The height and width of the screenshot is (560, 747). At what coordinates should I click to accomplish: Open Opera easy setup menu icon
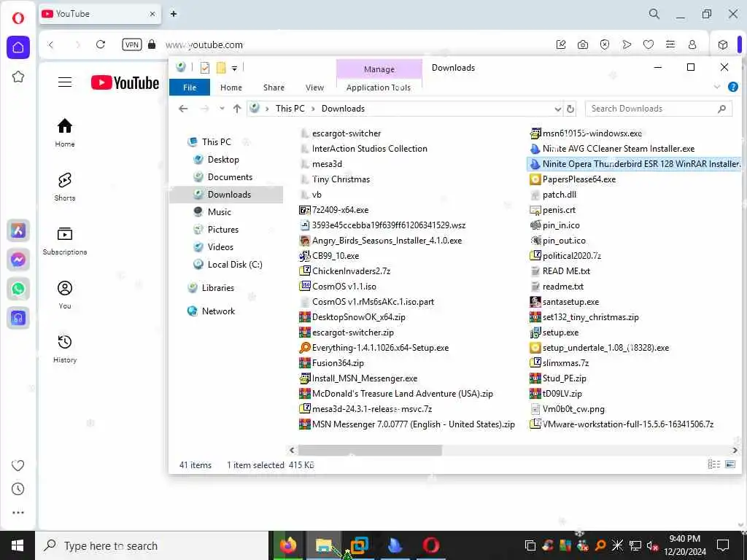[x=670, y=44]
